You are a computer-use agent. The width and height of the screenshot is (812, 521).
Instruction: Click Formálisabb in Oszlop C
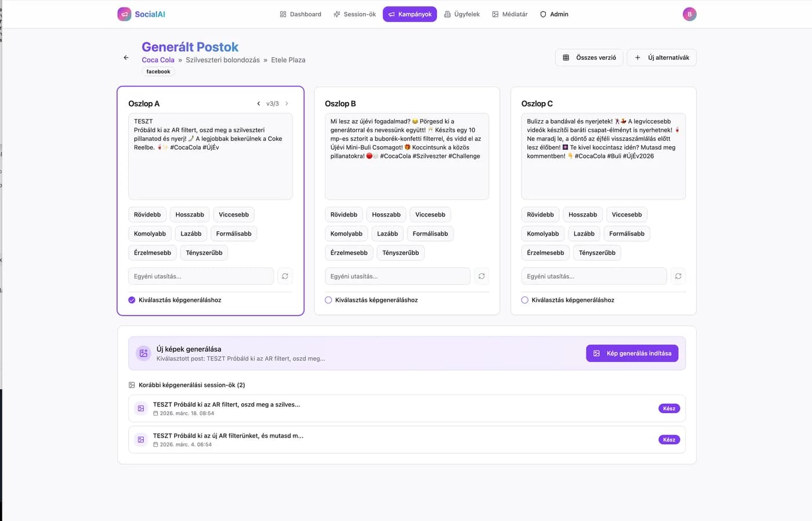click(627, 234)
